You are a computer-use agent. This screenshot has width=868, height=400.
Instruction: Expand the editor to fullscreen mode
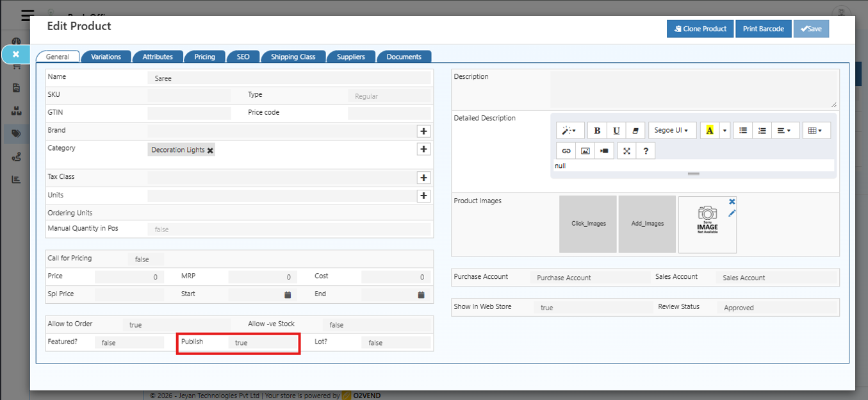click(626, 151)
